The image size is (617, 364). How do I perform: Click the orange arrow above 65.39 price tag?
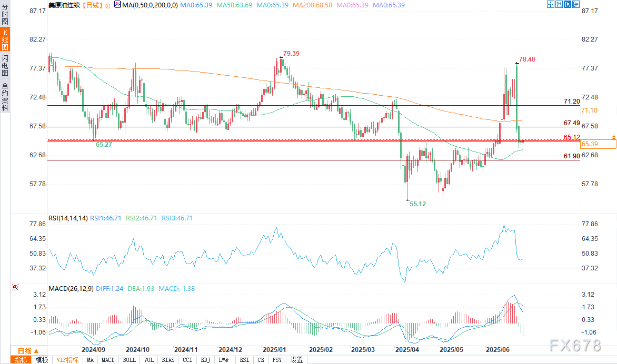(x=613, y=137)
